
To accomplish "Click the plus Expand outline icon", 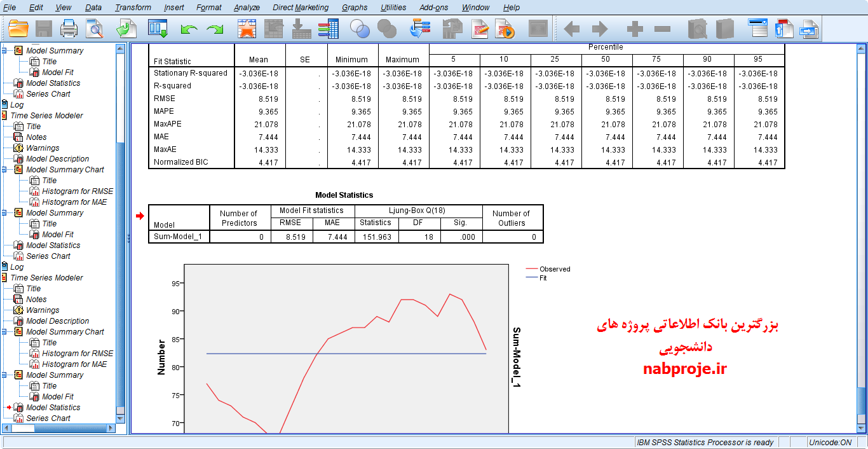I will pos(635,29).
